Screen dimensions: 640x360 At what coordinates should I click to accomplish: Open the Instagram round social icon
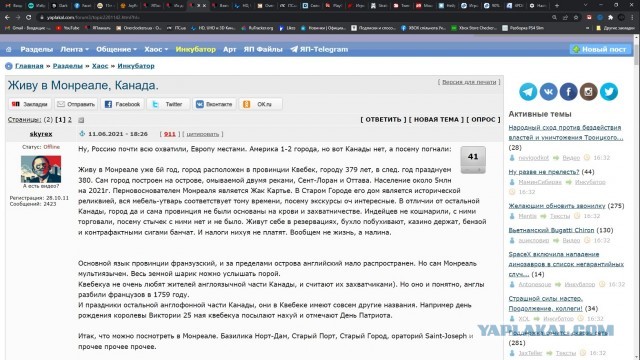588,92
